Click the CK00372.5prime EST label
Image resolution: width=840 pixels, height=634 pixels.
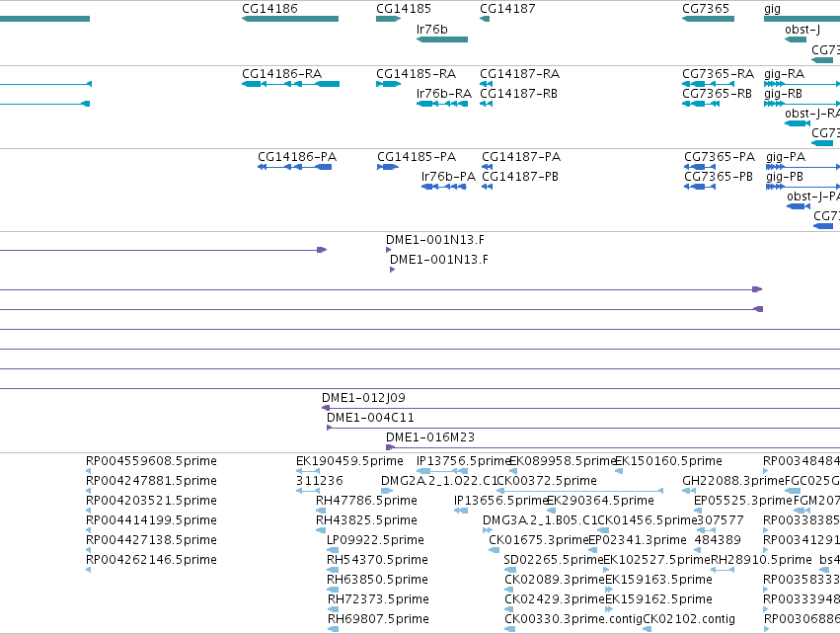pyautogui.click(x=547, y=481)
